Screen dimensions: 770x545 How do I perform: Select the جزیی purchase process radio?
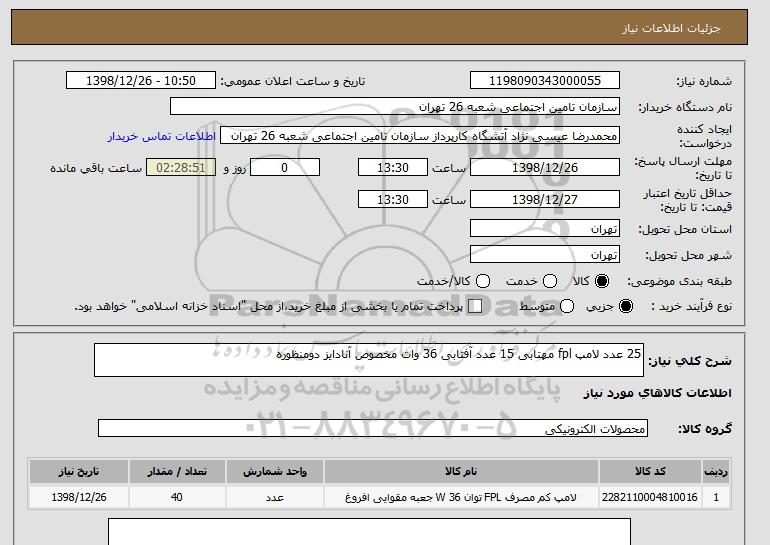coord(626,306)
